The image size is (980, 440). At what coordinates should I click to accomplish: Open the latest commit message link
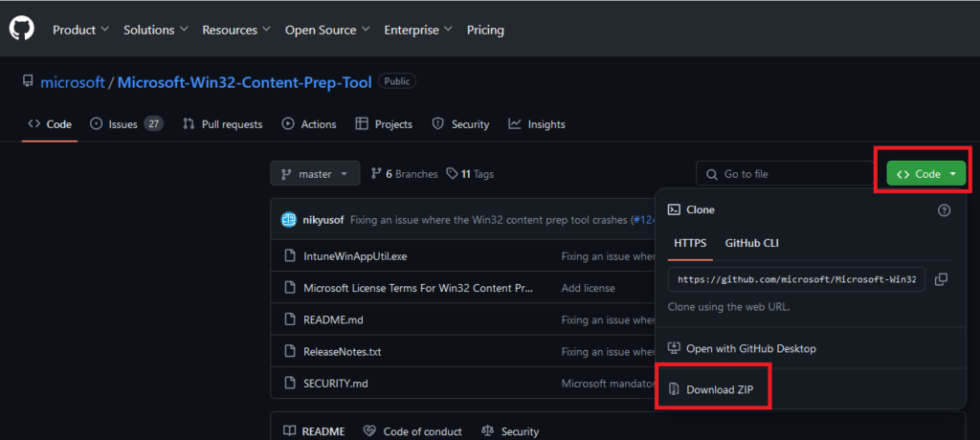(x=489, y=220)
